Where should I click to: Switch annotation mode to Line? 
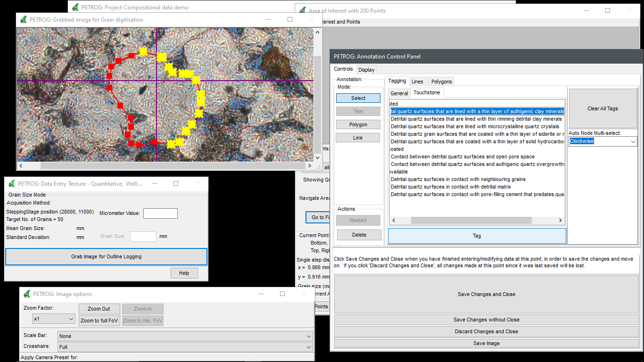(x=358, y=138)
